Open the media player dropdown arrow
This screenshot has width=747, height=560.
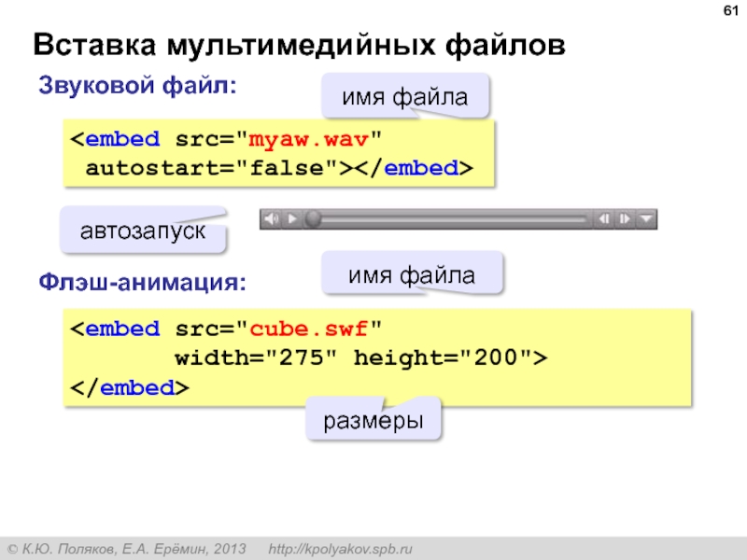point(646,219)
